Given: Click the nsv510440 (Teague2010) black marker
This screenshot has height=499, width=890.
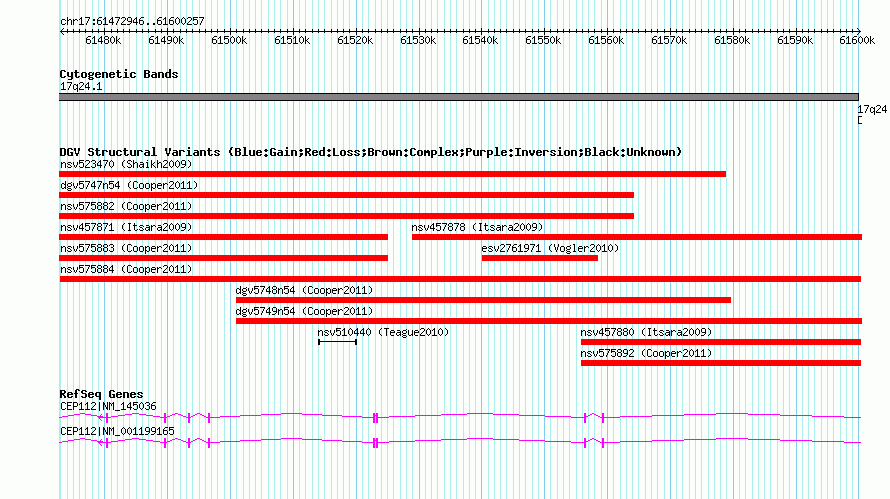Looking at the screenshot, I should (338, 342).
